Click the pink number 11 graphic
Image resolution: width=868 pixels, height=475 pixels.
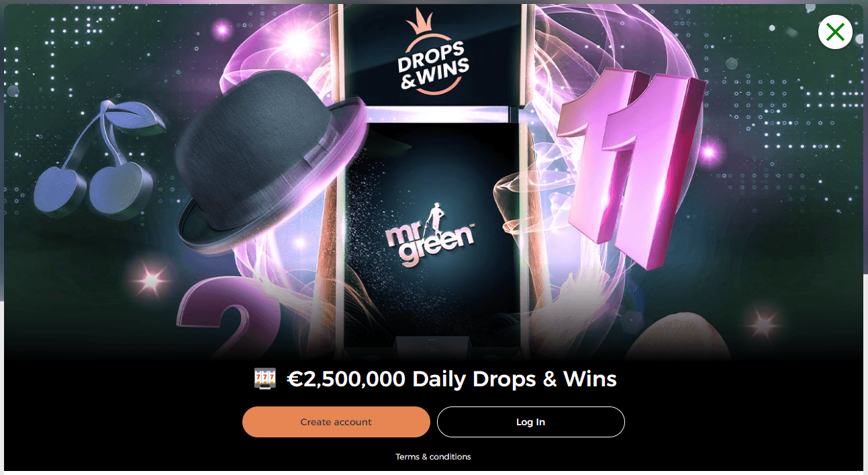pos(631,168)
